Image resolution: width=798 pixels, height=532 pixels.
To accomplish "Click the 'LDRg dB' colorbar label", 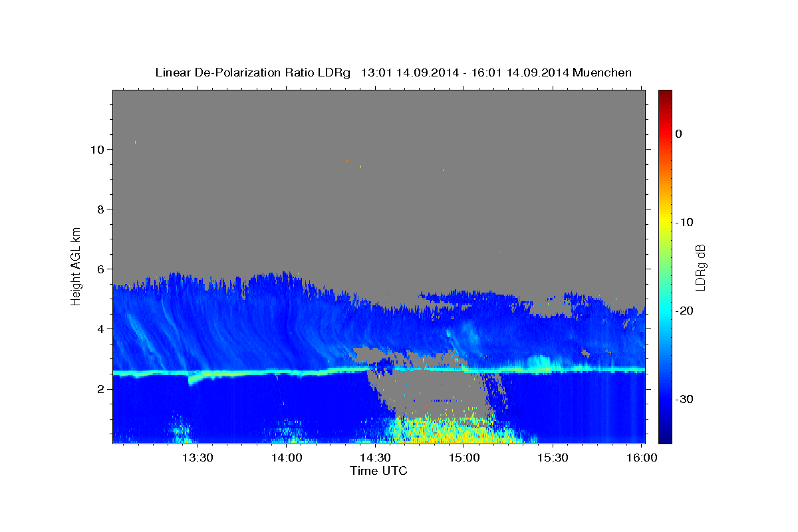I will click(x=700, y=267).
